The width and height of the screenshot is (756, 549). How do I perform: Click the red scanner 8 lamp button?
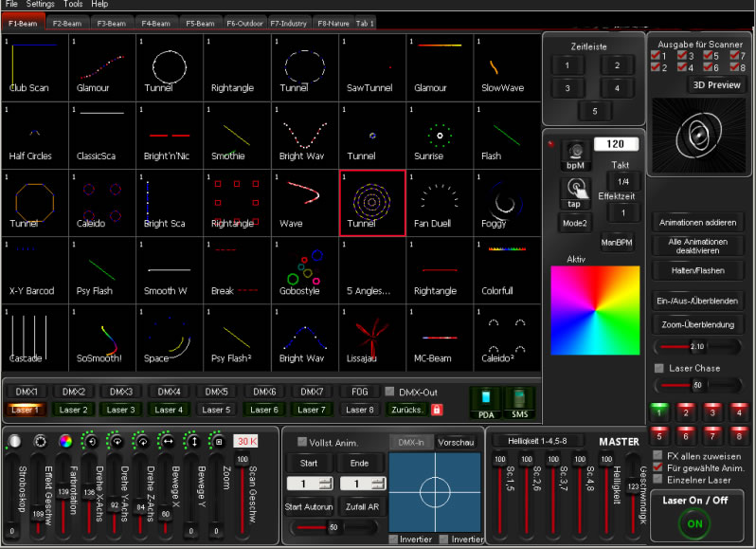pyautogui.click(x=739, y=434)
